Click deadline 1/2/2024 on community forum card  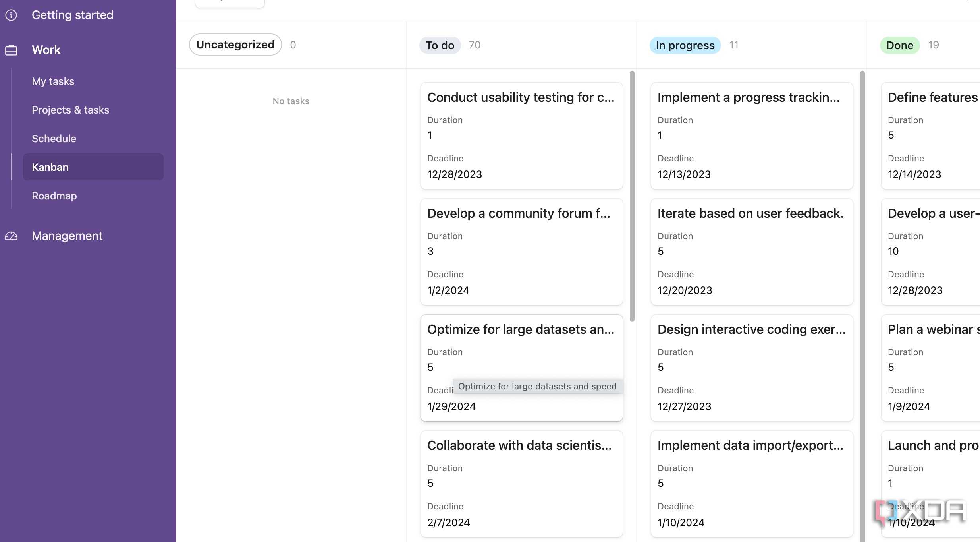[448, 290]
